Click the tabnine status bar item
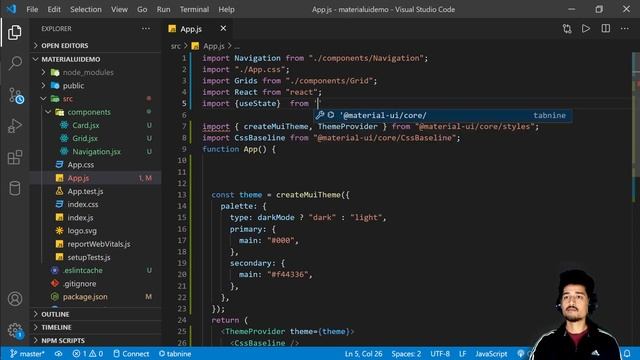The image size is (640, 360). pos(175,353)
